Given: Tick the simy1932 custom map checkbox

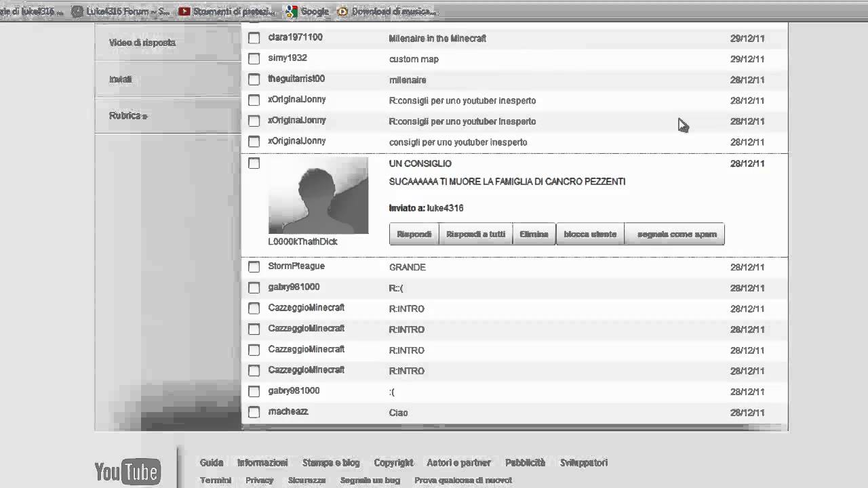Looking at the screenshot, I should click(x=254, y=59).
